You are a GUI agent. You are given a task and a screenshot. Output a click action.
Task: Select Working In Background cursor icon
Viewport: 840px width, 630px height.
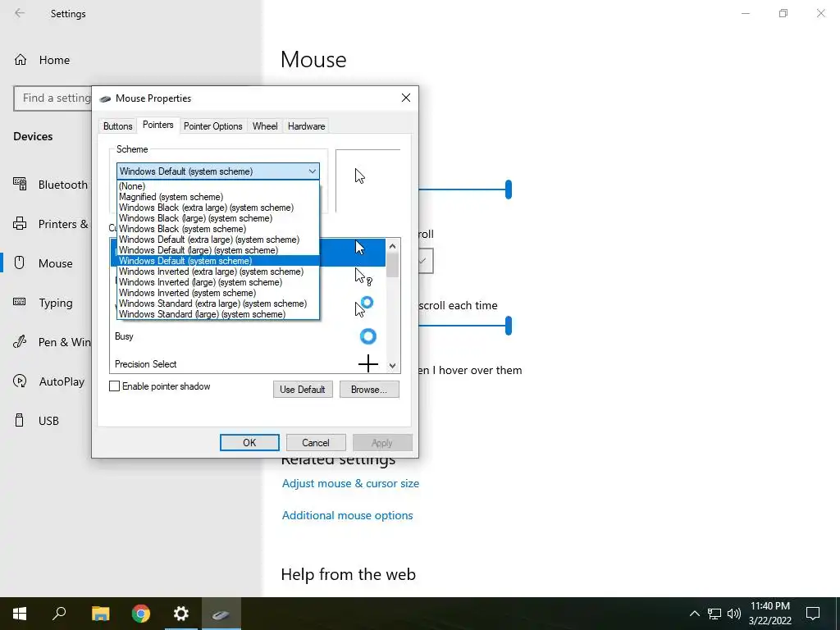click(363, 307)
